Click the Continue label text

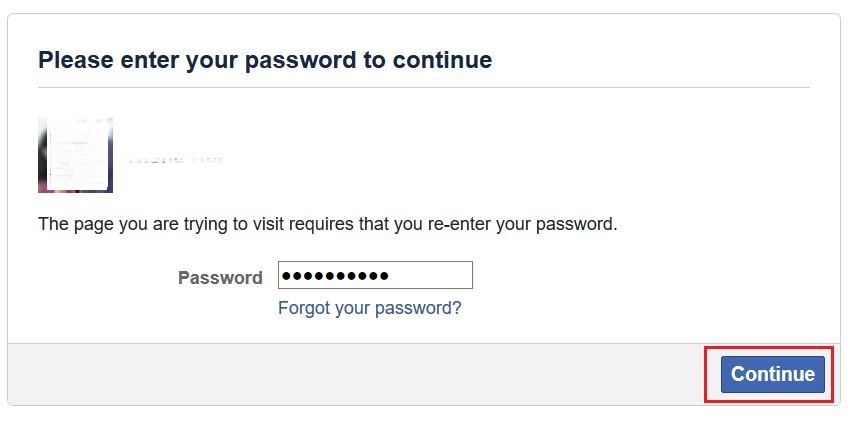coord(772,374)
